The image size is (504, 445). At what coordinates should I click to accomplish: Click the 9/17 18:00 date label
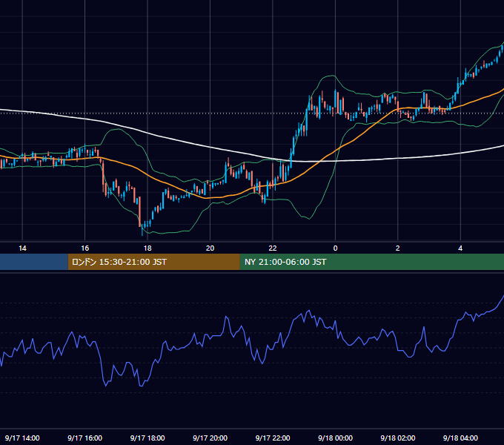click(x=147, y=438)
